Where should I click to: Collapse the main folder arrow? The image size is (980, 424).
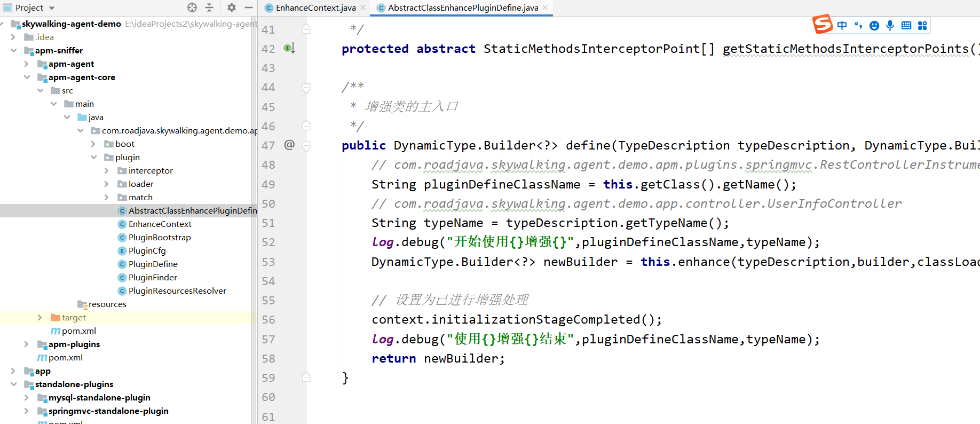click(x=53, y=104)
